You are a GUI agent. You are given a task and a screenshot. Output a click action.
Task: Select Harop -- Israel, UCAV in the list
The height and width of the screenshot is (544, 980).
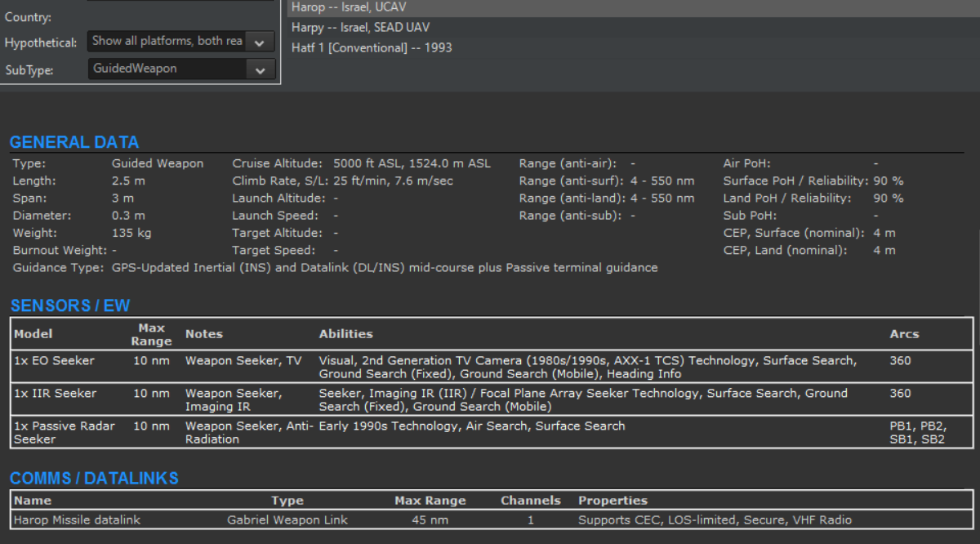click(x=633, y=7)
